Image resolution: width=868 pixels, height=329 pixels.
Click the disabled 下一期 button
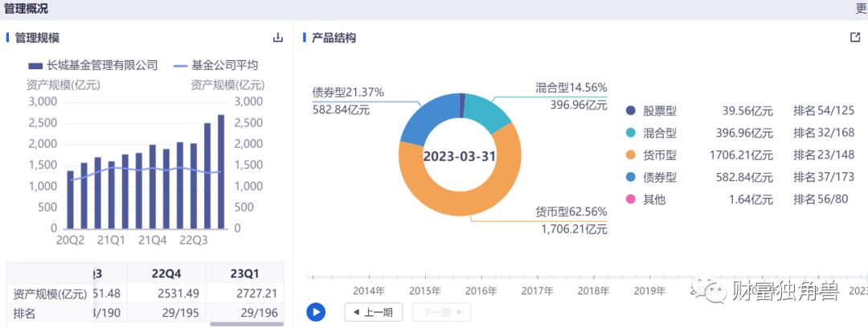click(x=441, y=312)
